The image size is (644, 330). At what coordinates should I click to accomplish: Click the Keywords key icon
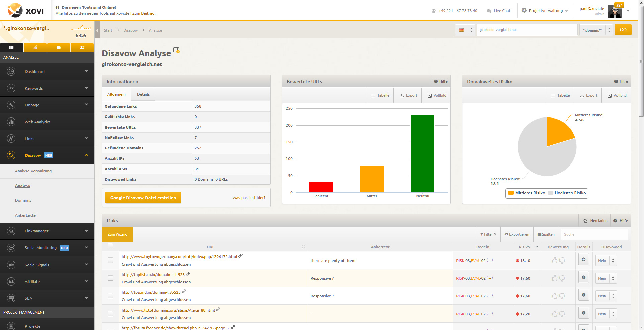11,88
